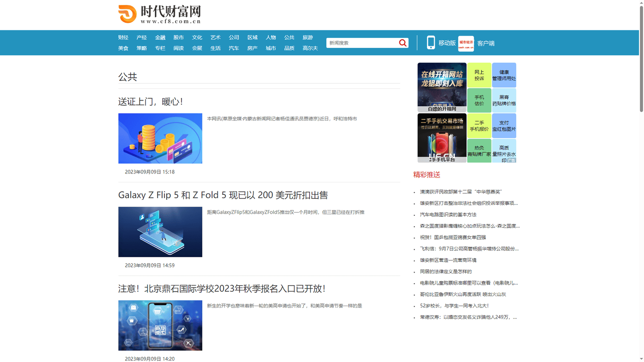Click the 热灸膏贴牌厂家 ad tile
The height and width of the screenshot is (362, 644).
[x=479, y=151]
